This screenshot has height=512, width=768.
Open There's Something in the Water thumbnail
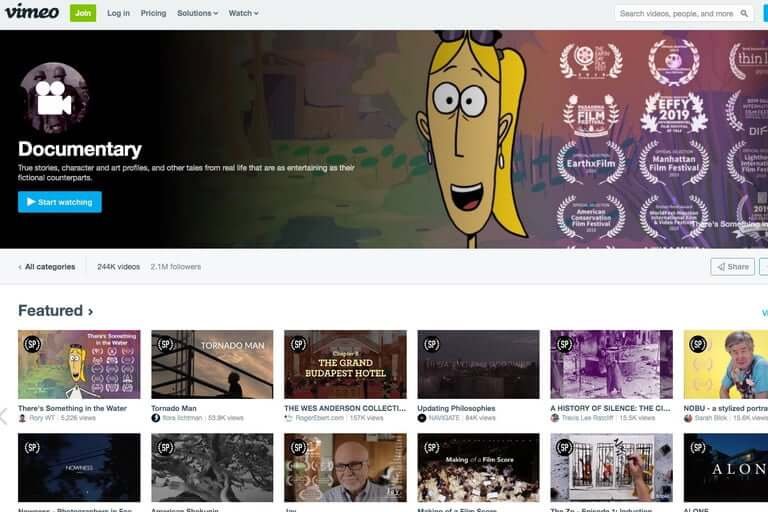point(79,364)
